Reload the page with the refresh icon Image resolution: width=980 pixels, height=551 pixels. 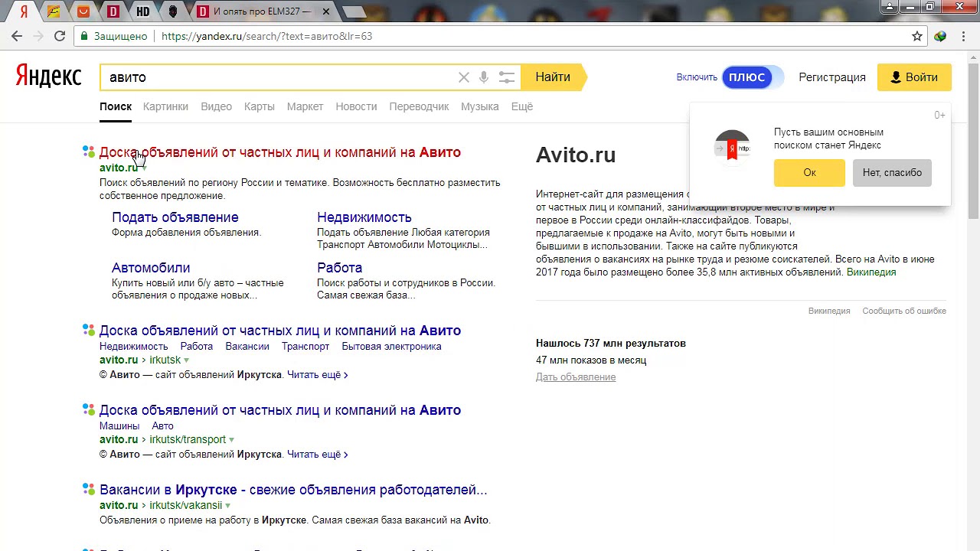pos(60,36)
